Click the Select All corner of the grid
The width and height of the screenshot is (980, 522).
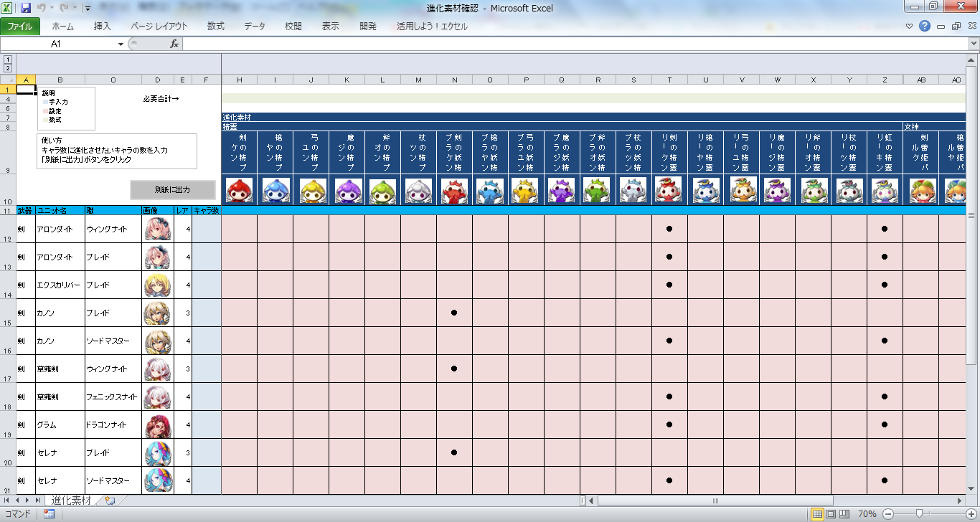click(x=8, y=80)
